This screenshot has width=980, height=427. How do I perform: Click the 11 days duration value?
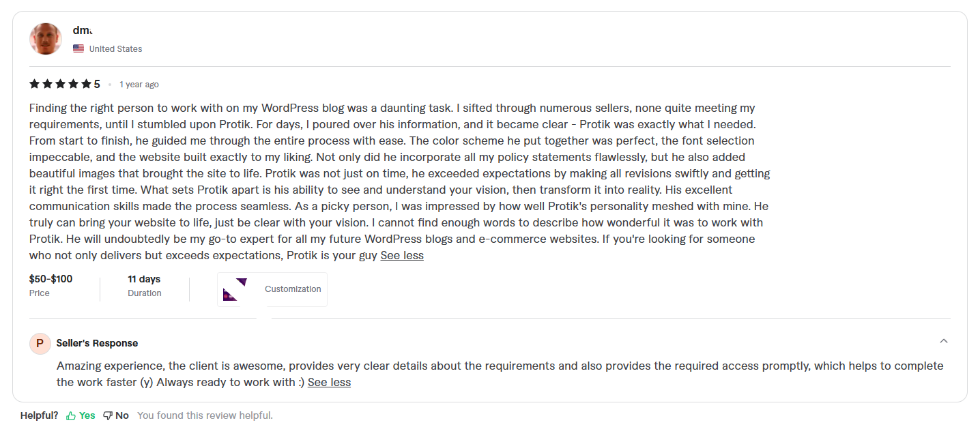tap(144, 279)
